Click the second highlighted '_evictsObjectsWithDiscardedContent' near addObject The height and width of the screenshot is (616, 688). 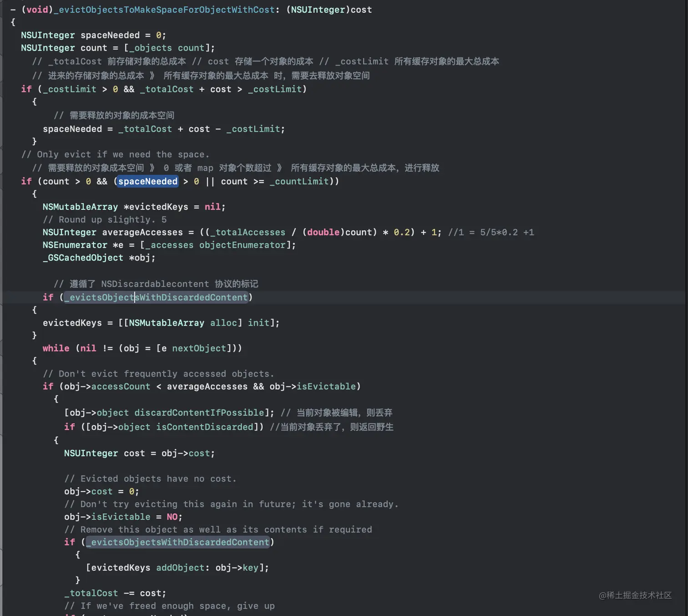coord(178,542)
